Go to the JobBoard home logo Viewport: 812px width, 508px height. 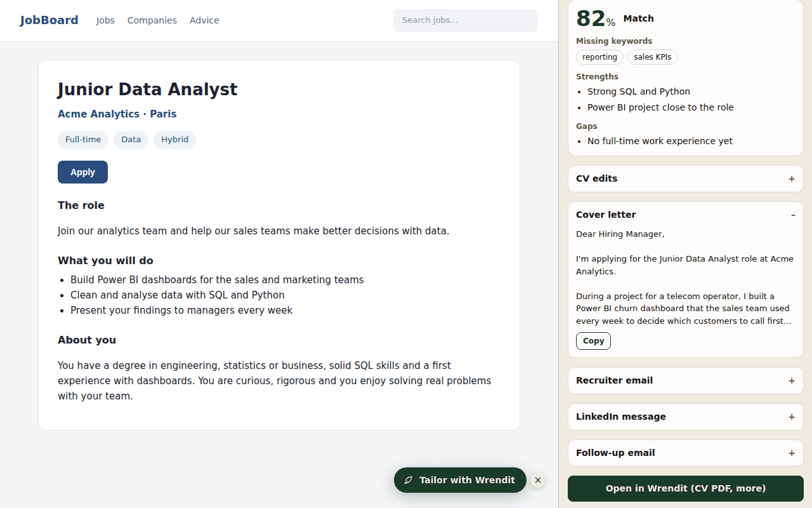click(49, 20)
